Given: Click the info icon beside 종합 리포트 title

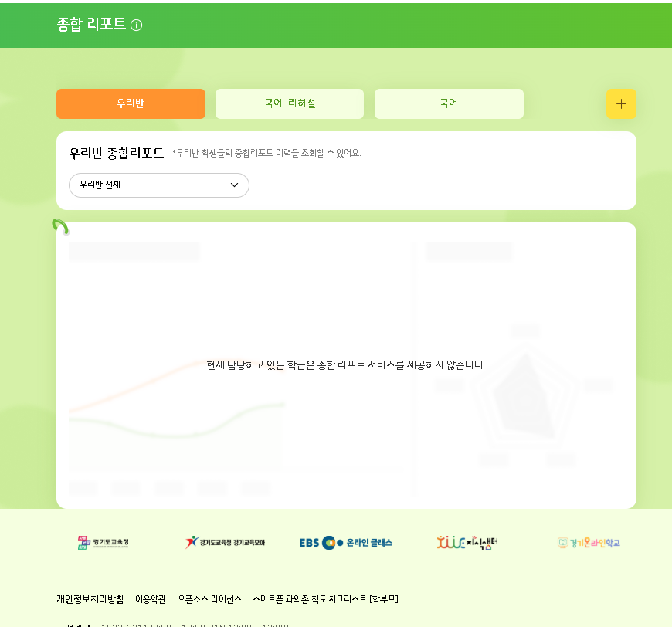Looking at the screenshot, I should [137, 25].
